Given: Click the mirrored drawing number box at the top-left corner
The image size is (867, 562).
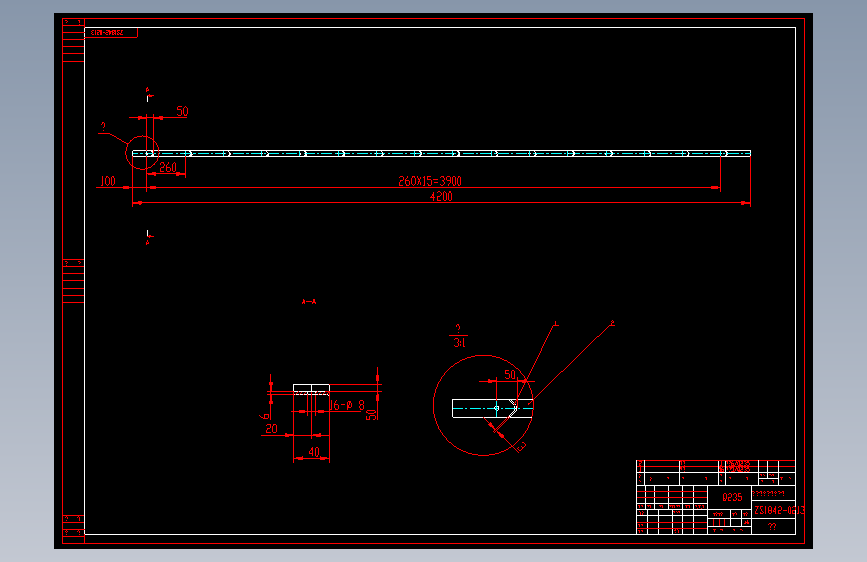Looking at the screenshot, I should (x=111, y=33).
